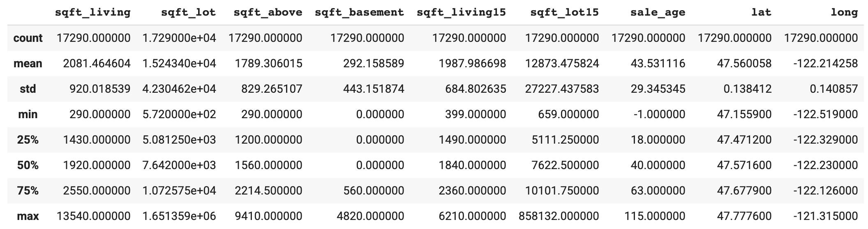The height and width of the screenshot is (229, 868).
Task: Select the lat column header
Action: [x=761, y=12]
